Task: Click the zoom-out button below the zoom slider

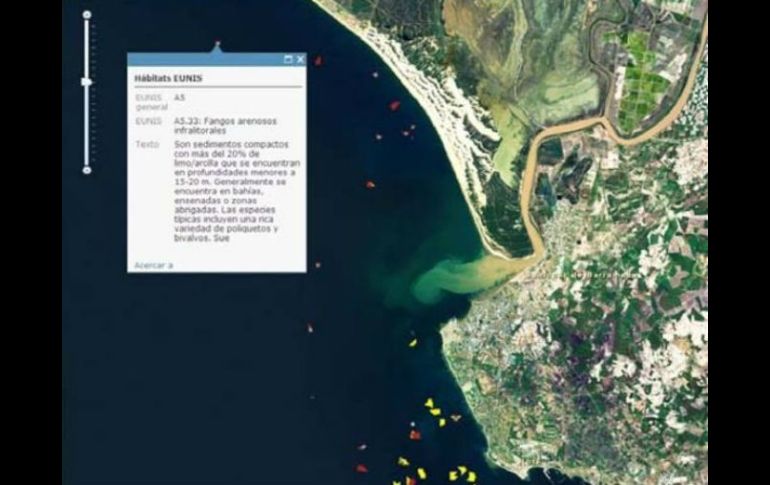Action: (87, 170)
